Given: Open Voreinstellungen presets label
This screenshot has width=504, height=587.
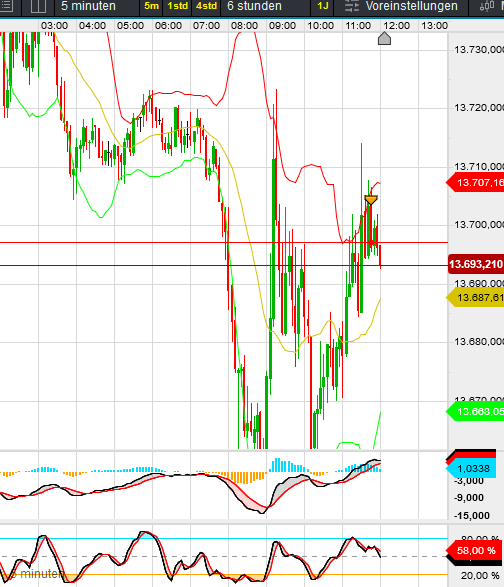Looking at the screenshot, I should coord(411,6).
